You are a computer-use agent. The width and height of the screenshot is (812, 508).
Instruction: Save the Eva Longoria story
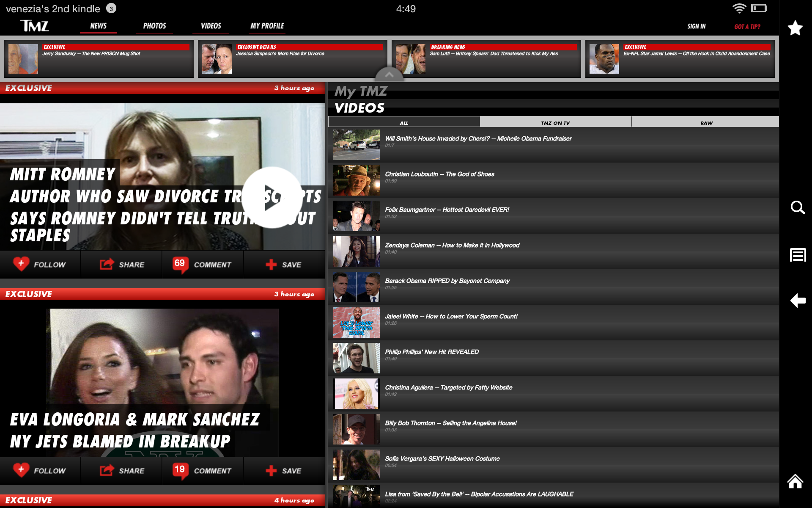coord(284,471)
